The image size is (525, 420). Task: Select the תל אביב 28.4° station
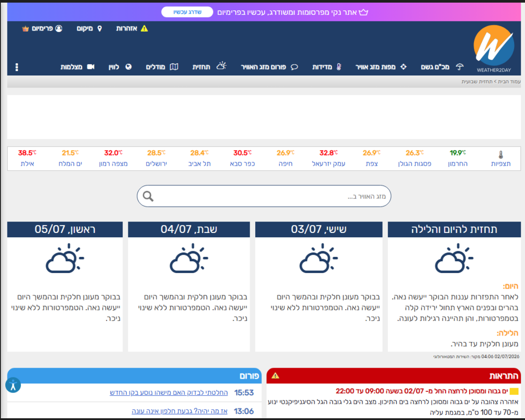point(199,158)
